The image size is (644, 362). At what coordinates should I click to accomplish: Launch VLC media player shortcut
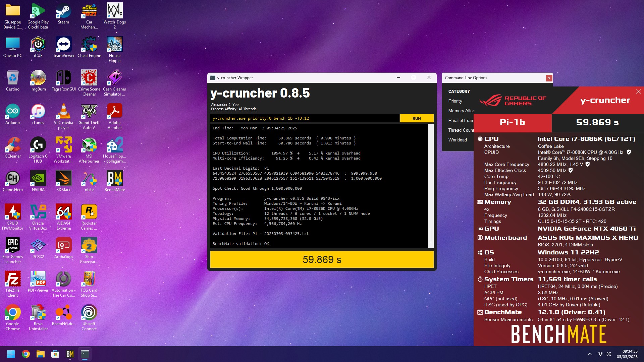point(64,117)
